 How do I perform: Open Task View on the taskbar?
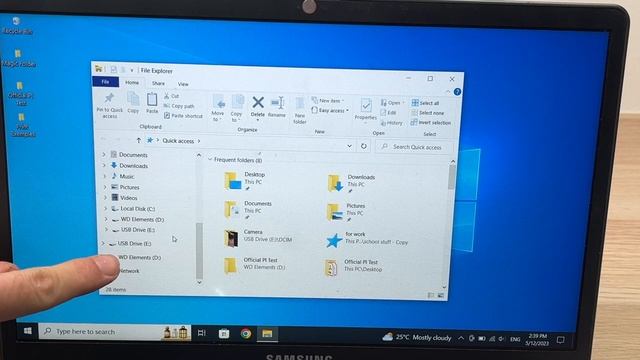pos(202,333)
